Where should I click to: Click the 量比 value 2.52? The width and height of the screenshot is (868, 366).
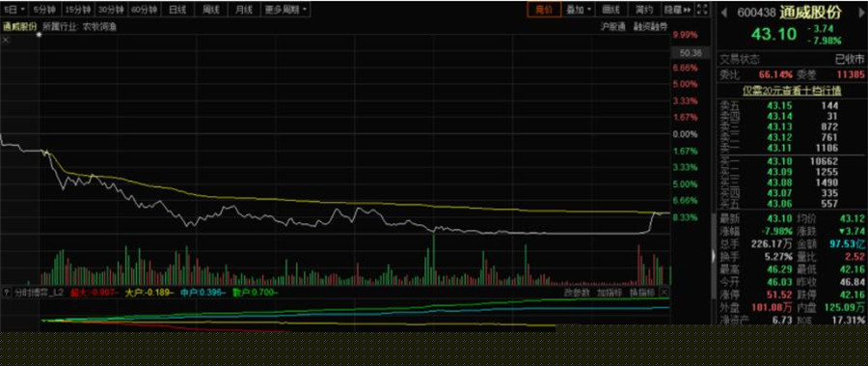855,256
